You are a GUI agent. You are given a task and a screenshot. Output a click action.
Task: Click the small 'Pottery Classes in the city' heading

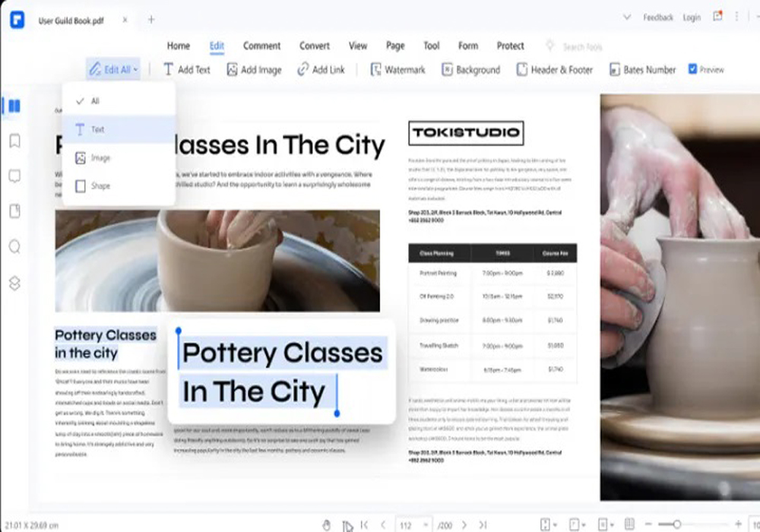click(x=106, y=344)
